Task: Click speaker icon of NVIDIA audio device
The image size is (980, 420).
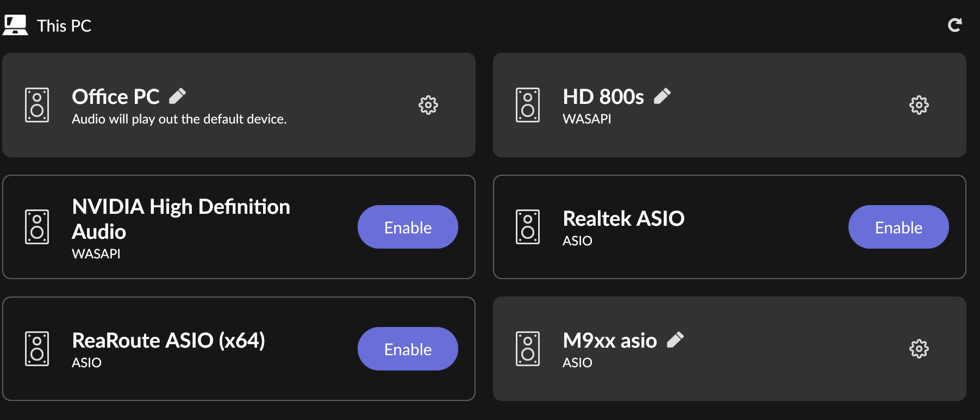Action: 37,227
